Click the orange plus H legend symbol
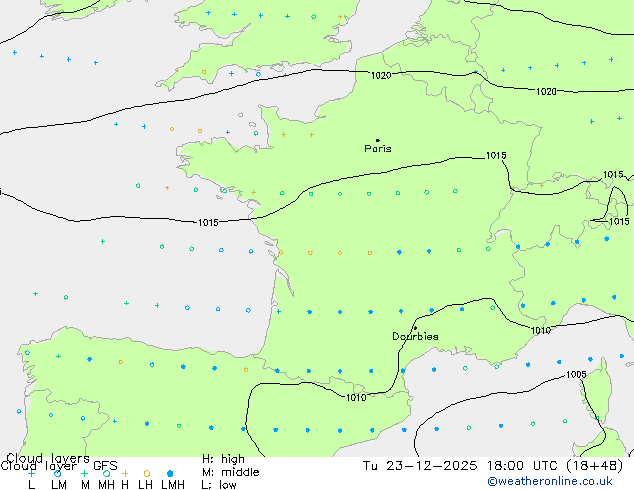This screenshot has width=634, height=490. click(125, 473)
